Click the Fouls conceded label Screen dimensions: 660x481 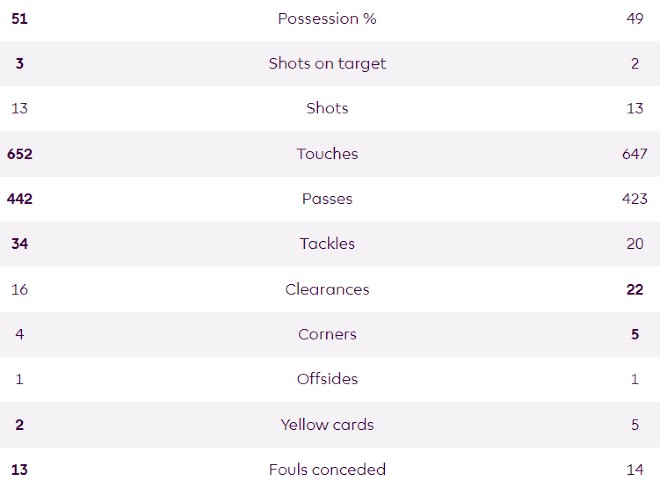coord(327,469)
